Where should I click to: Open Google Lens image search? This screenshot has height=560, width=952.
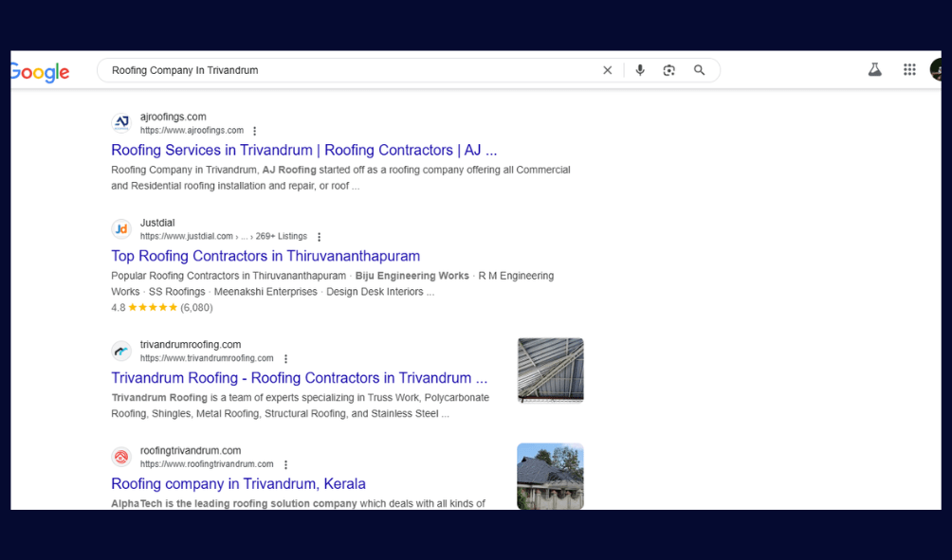click(669, 70)
